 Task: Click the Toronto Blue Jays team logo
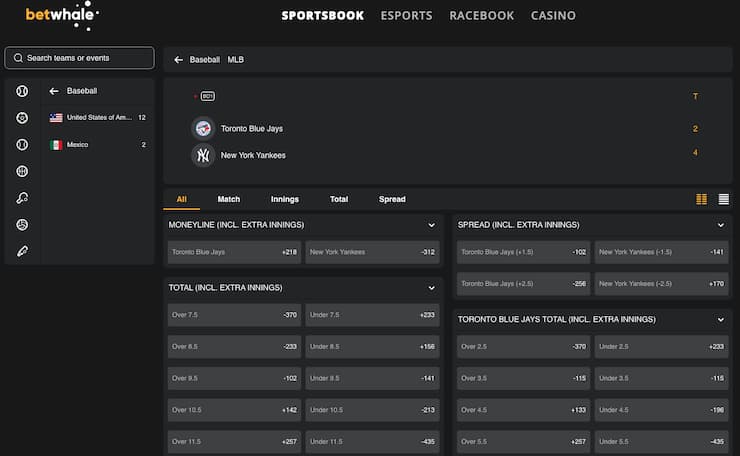(203, 129)
